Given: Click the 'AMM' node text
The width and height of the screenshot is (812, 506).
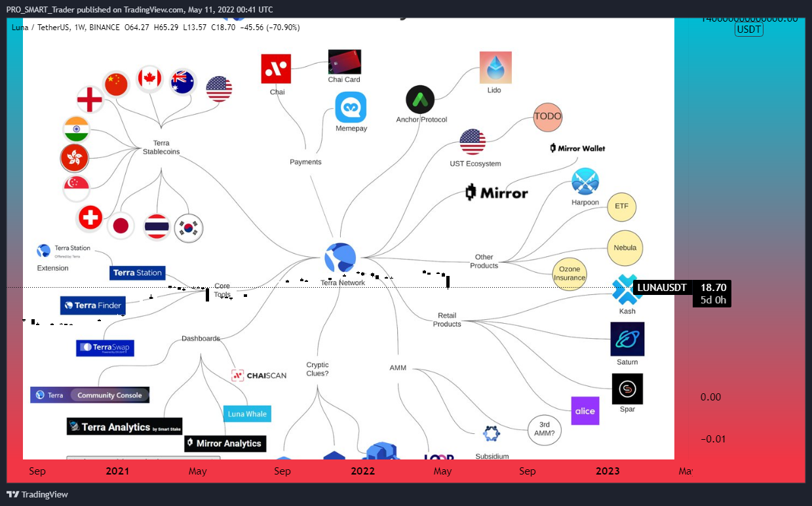Looking at the screenshot, I should pos(398,368).
